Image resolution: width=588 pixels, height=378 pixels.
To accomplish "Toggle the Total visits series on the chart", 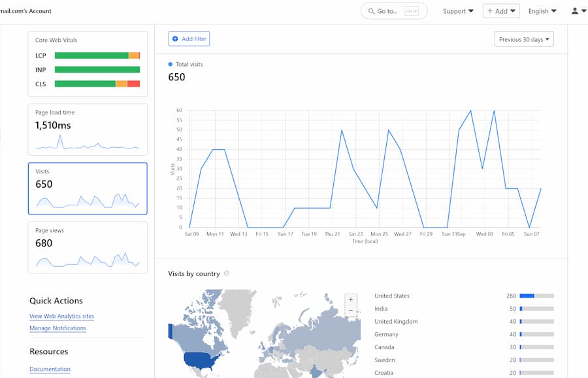I will 188,64.
